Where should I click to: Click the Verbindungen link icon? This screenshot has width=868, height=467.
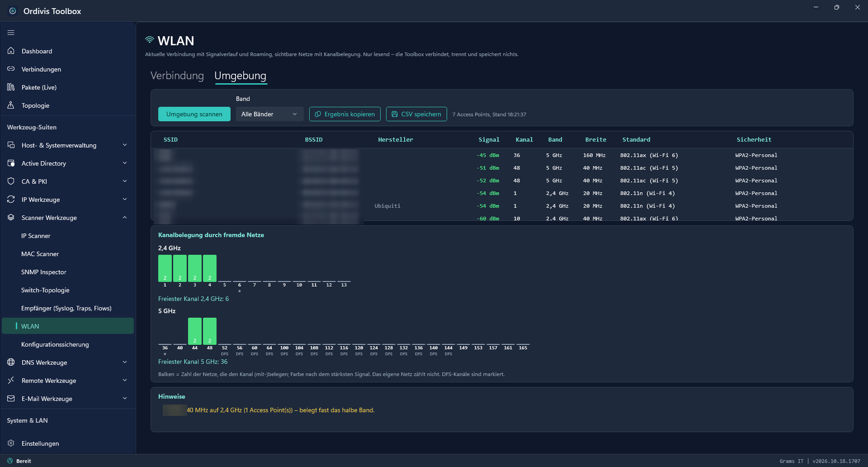pyautogui.click(x=11, y=69)
